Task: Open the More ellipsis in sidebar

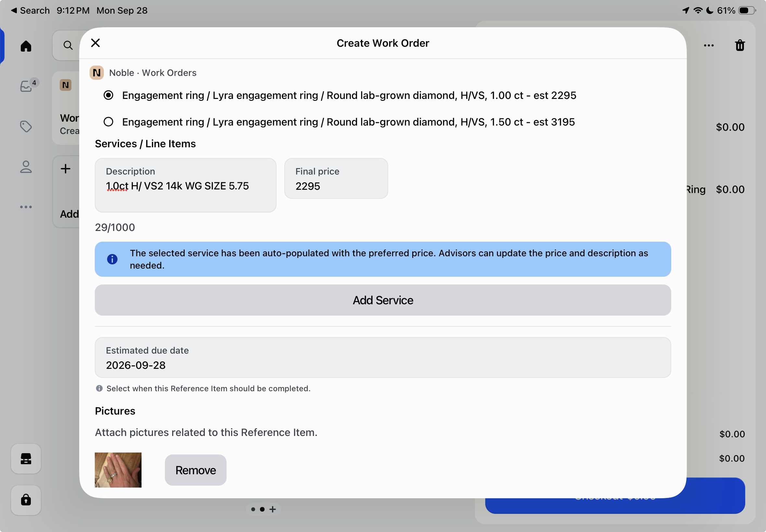Action: [26, 207]
